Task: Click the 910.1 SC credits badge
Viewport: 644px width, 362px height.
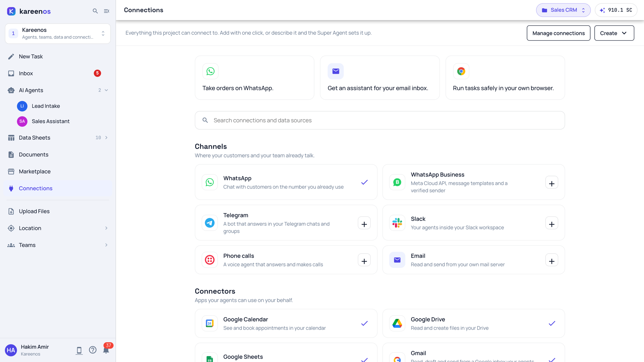Action: pyautogui.click(x=616, y=10)
